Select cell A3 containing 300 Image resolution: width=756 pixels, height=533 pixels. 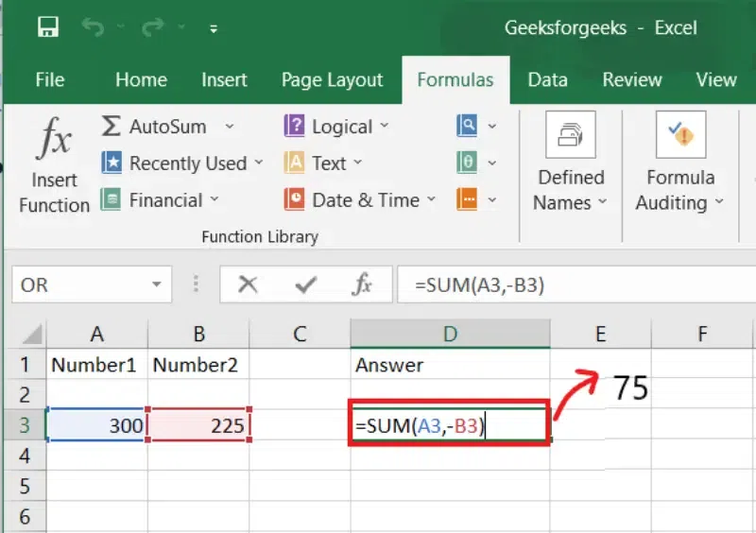pos(97,426)
